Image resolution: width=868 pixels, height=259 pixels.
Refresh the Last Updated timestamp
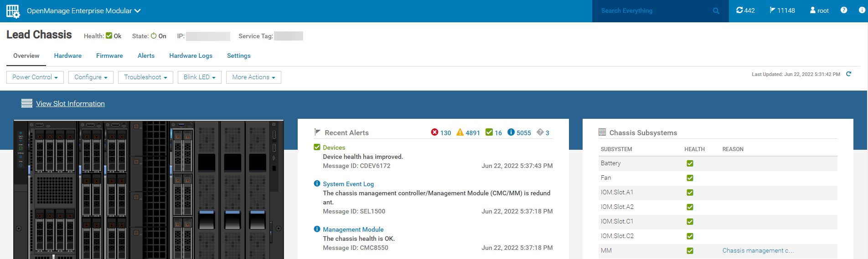coord(848,74)
